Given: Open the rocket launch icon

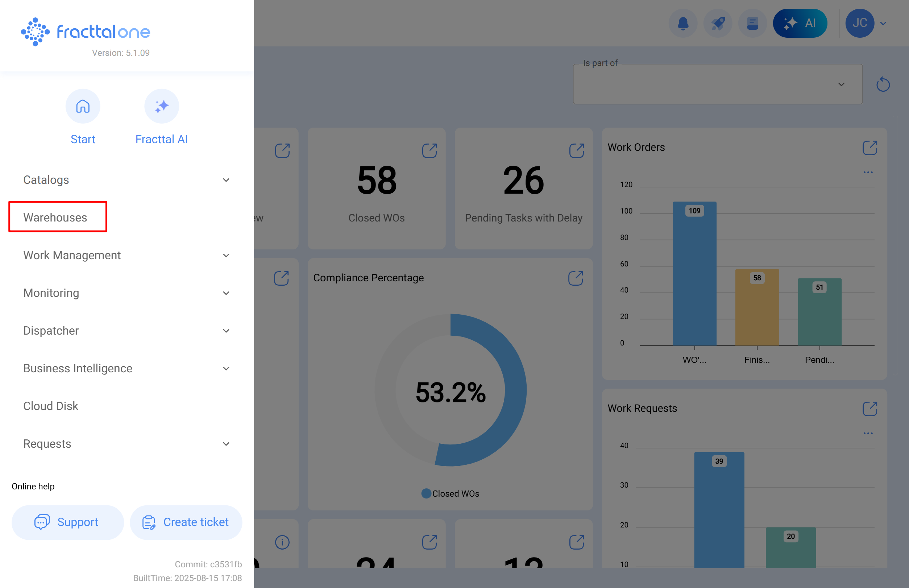Looking at the screenshot, I should tap(717, 23).
